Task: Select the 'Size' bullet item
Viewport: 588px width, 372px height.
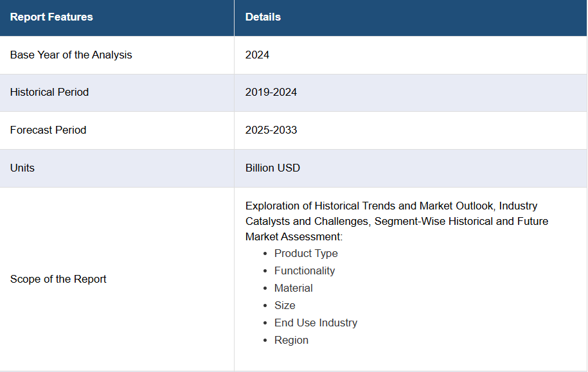Action: (x=285, y=306)
